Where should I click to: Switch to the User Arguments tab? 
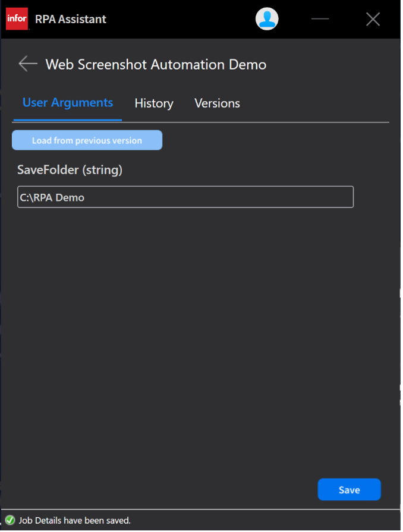pos(67,103)
